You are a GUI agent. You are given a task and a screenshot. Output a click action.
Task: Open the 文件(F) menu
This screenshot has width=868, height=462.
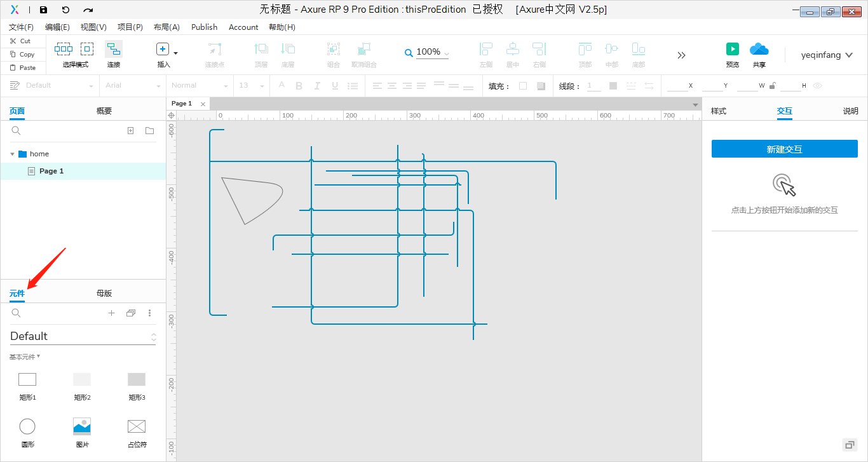tap(22, 27)
